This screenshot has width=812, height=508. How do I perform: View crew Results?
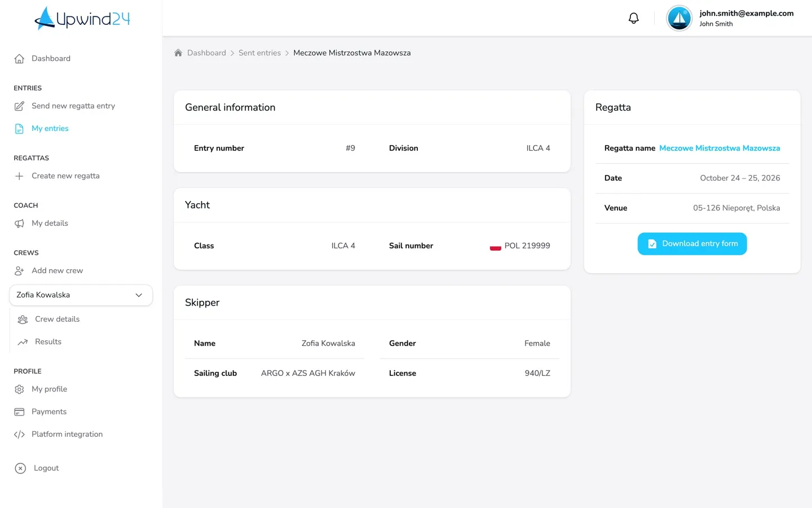(48, 342)
